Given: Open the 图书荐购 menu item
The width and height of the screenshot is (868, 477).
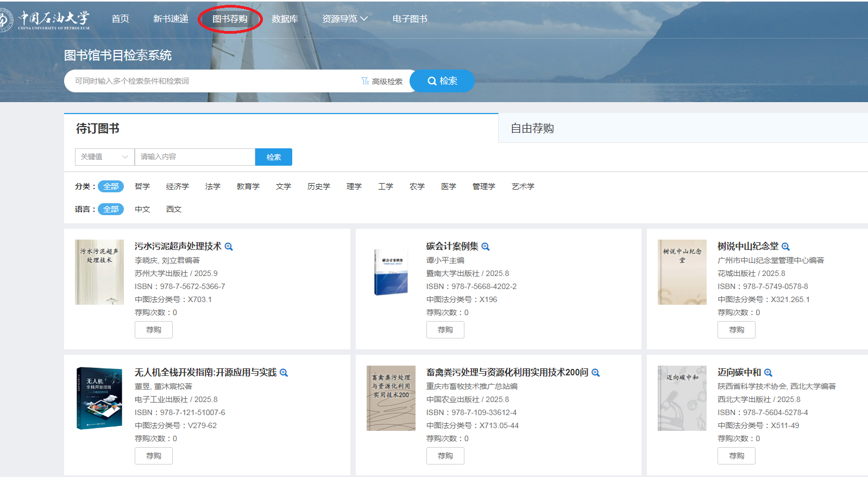Looking at the screenshot, I should pyautogui.click(x=230, y=19).
